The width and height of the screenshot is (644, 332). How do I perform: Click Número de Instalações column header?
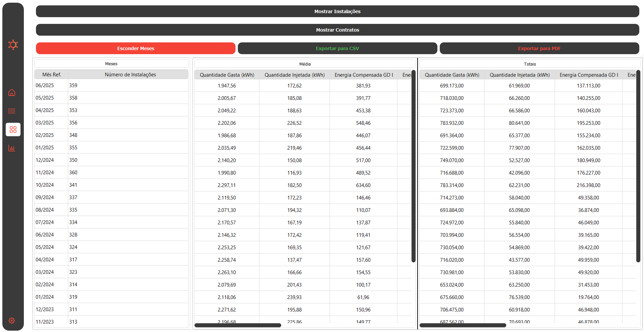pos(130,75)
